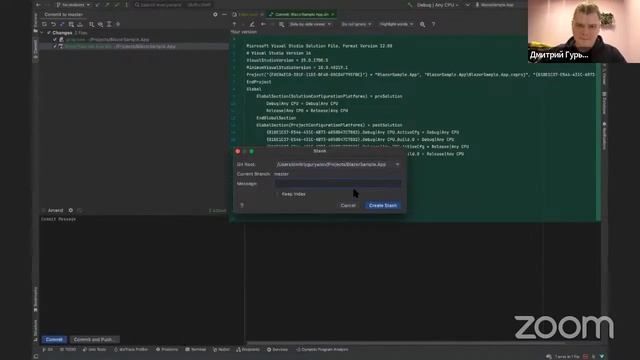
Task: Cancel the Stash dialog
Action: pyautogui.click(x=348, y=205)
